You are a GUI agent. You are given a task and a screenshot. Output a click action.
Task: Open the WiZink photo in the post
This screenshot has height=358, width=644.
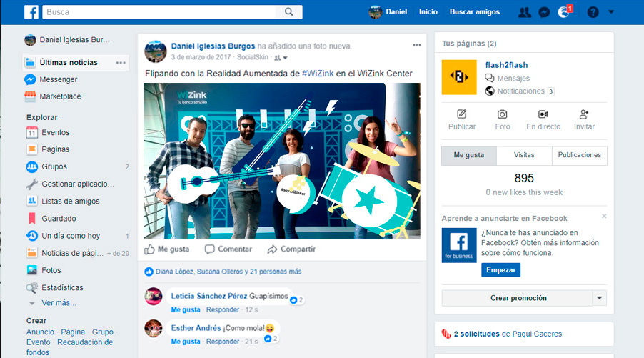[282, 161]
